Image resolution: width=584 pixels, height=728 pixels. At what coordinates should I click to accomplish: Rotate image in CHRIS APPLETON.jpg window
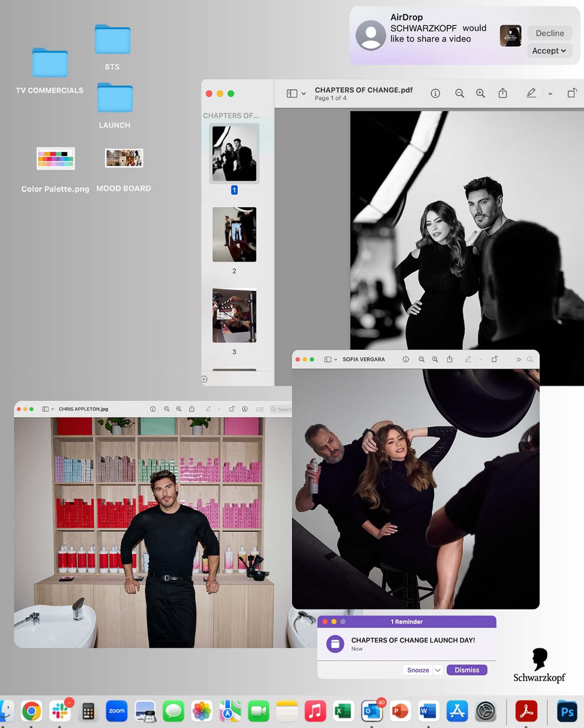(232, 409)
